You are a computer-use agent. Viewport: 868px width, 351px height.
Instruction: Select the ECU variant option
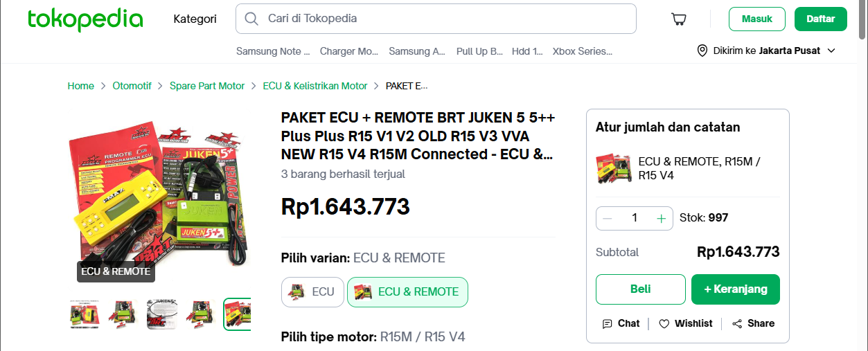[312, 291]
